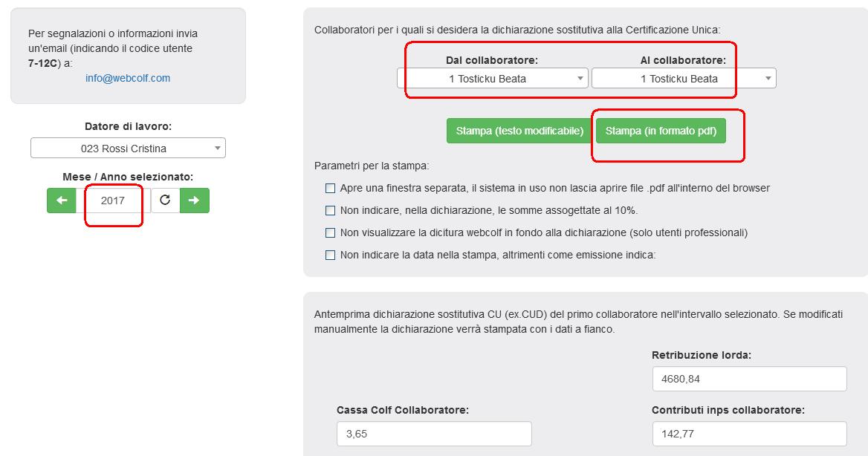Click the arrow of 'Datore di lavoro' select
Viewport: 868px width, 456px height.
[218, 149]
